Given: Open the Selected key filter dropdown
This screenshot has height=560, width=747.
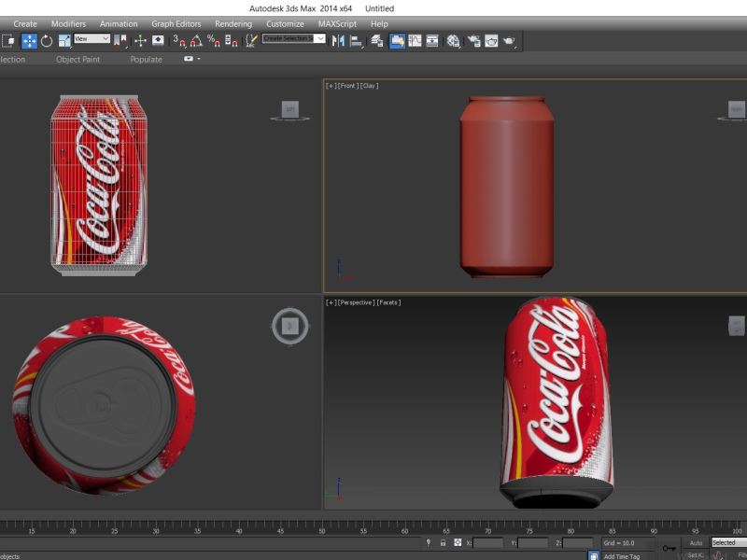Looking at the screenshot, I should point(727,542).
